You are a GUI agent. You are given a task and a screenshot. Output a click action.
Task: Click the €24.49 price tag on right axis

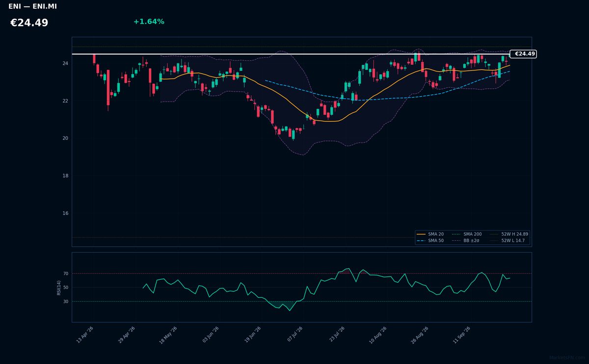click(x=523, y=54)
